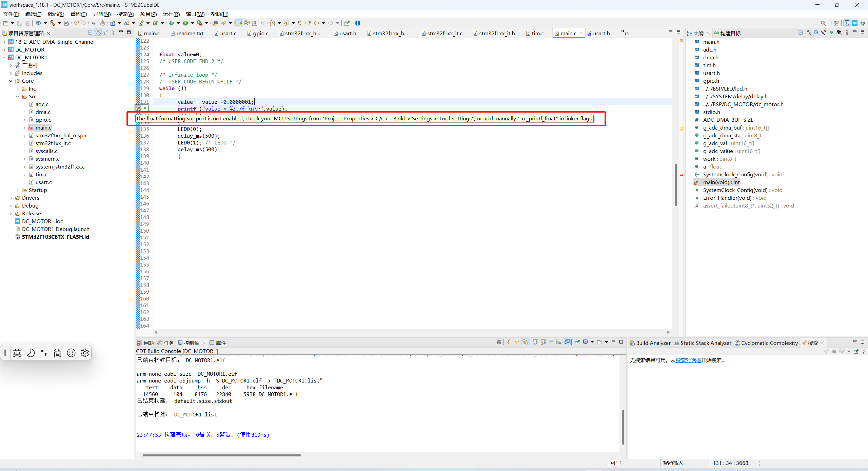This screenshot has height=471, width=868.
Task: Toggle Link with Editor in Project Explorer
Action: [x=98, y=33]
